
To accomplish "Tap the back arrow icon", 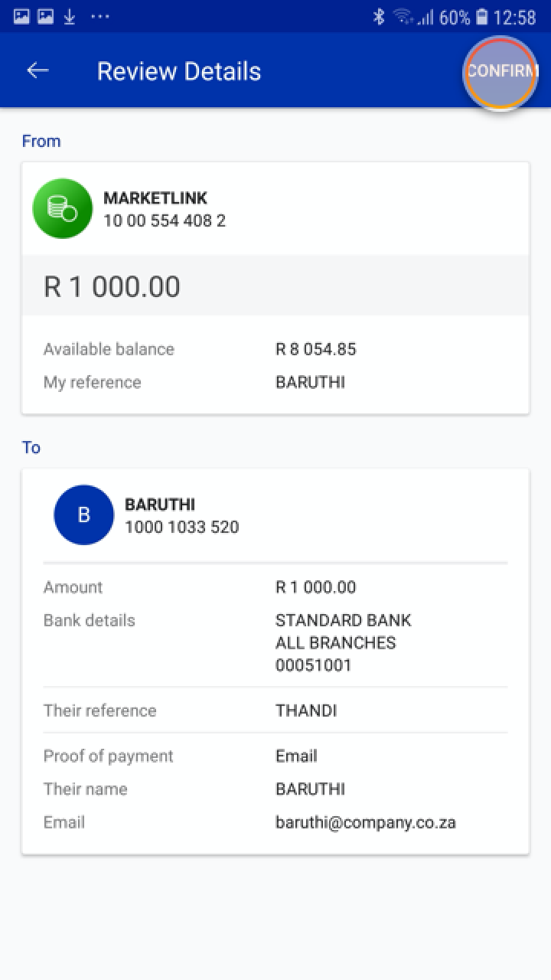I will click(37, 70).
